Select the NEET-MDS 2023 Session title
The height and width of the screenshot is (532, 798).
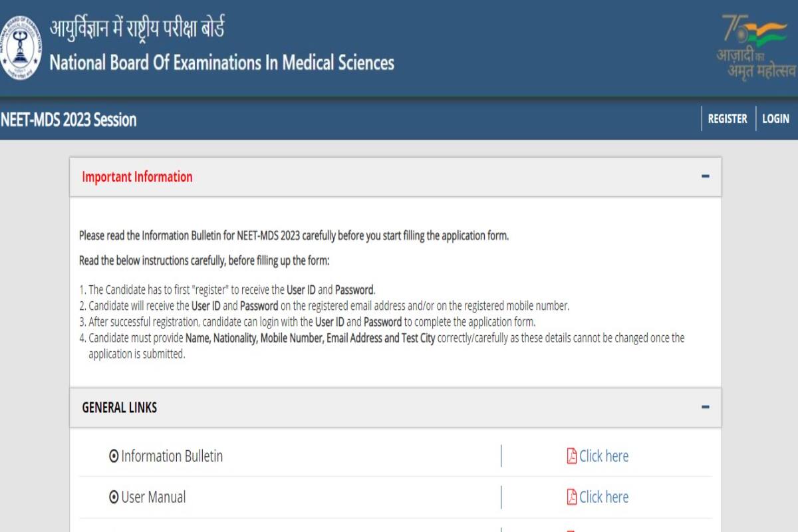point(68,120)
